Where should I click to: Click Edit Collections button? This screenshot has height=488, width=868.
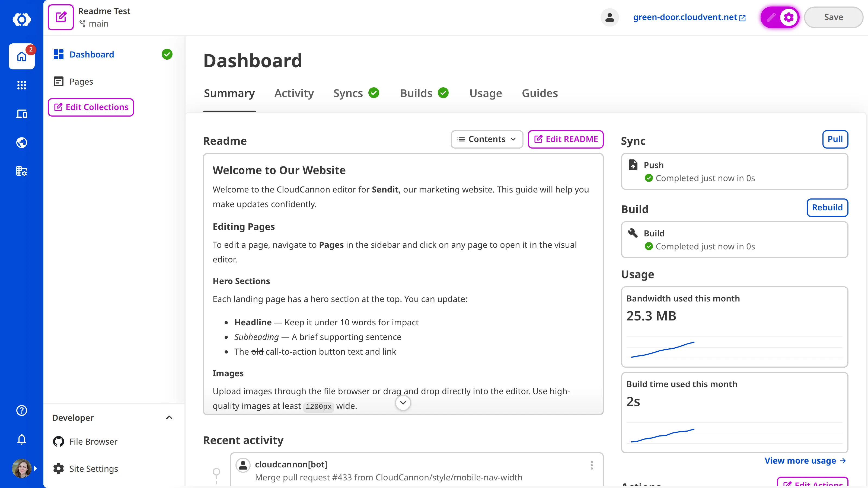pos(91,107)
